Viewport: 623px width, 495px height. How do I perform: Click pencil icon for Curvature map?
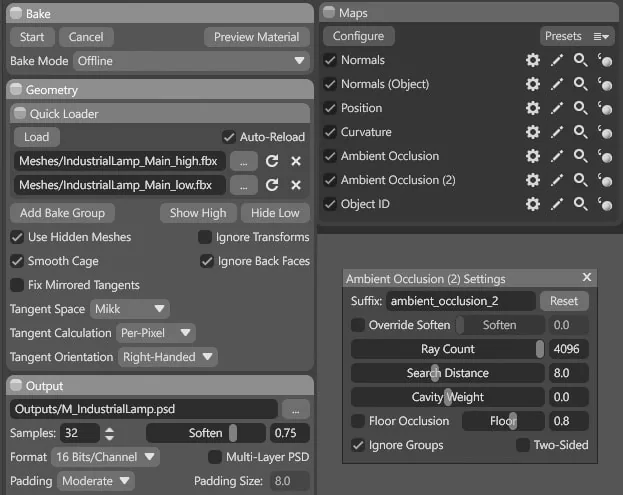click(557, 132)
